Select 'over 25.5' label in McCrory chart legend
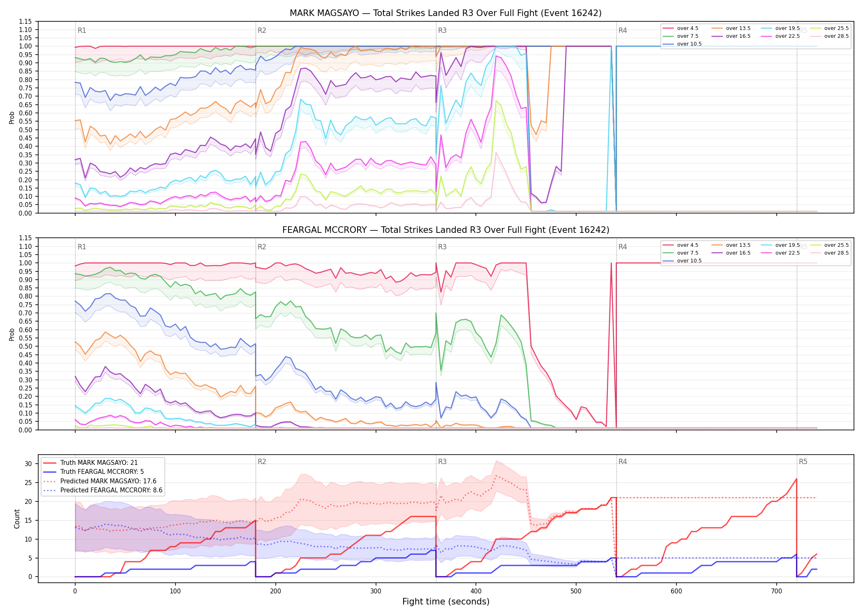The width and height of the screenshot is (863, 616). pos(836,245)
